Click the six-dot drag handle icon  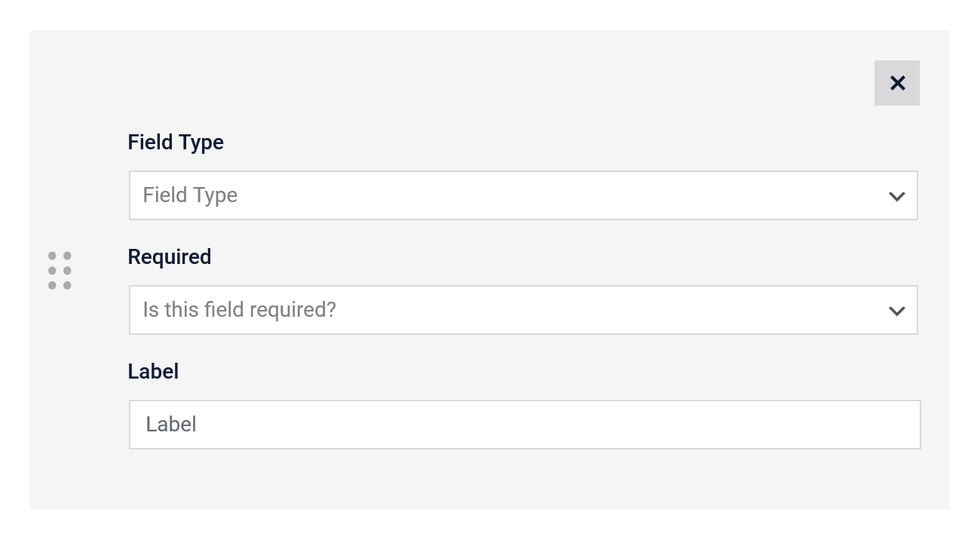click(x=60, y=271)
